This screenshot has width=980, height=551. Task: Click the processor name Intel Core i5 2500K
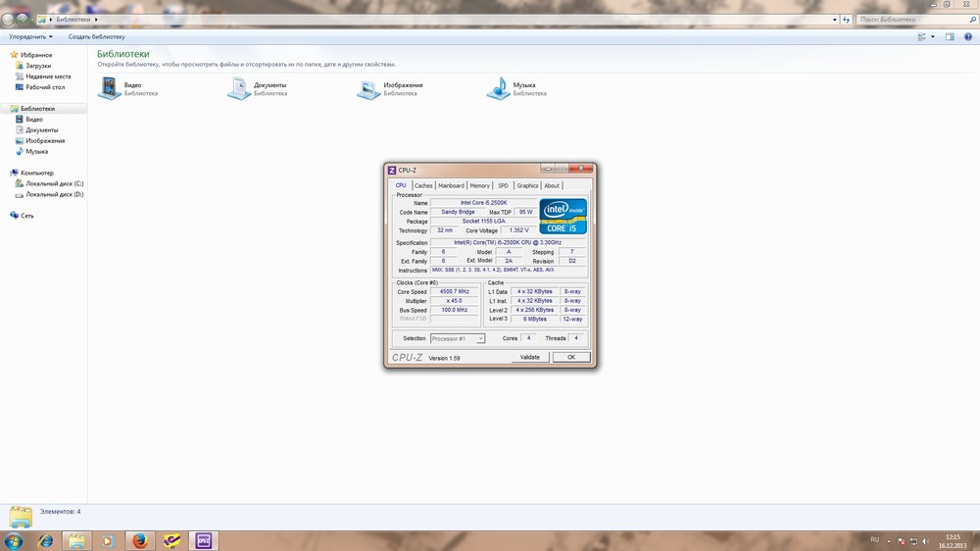point(483,203)
